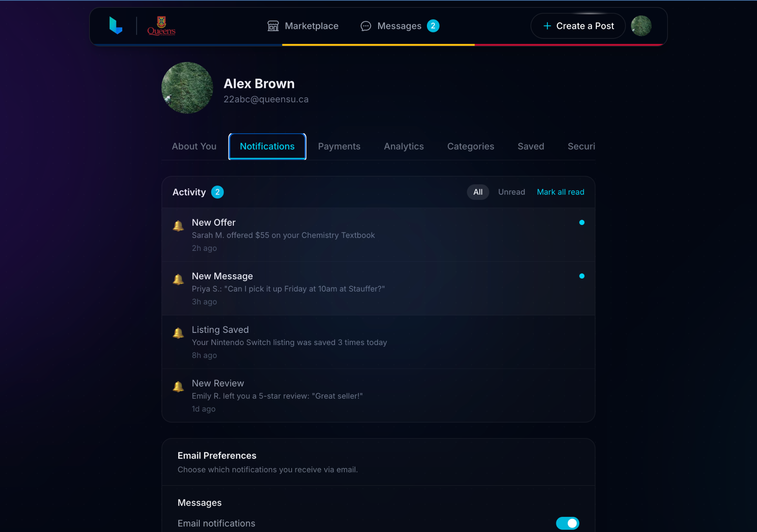Image resolution: width=757 pixels, height=532 pixels.
Task: Click the blue L app logo
Action: click(x=116, y=26)
